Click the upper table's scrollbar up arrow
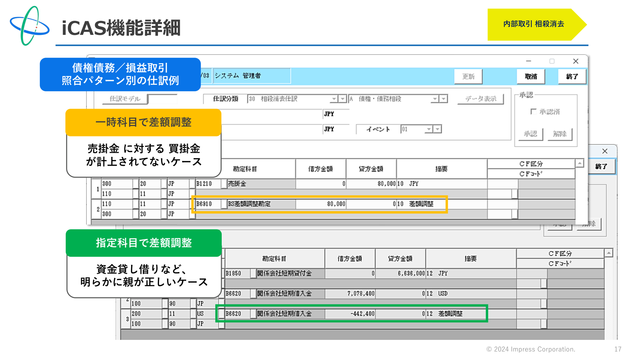Screen dimensions: 644x362 pyautogui.click(x=580, y=163)
